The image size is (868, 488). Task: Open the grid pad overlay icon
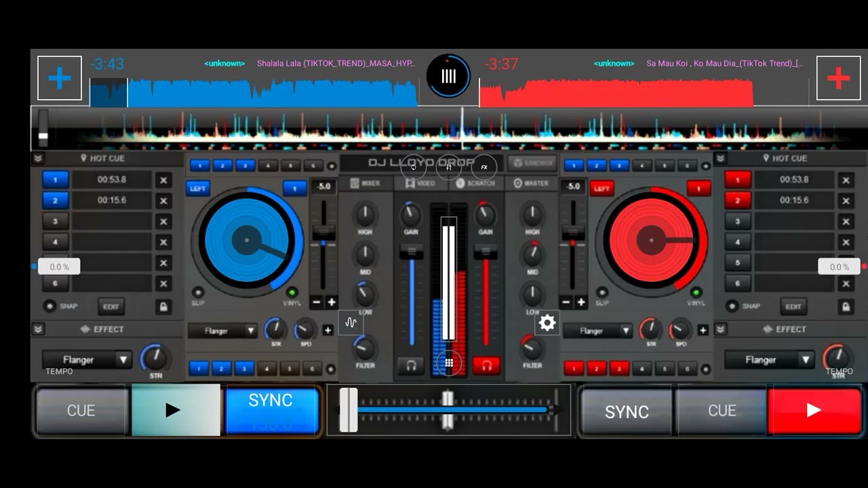pos(448,363)
